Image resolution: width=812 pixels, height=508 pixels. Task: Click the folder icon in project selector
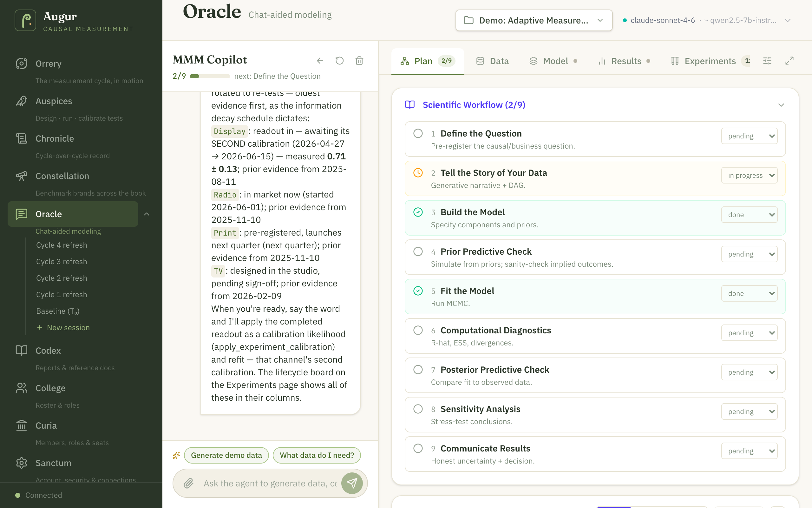(x=469, y=21)
